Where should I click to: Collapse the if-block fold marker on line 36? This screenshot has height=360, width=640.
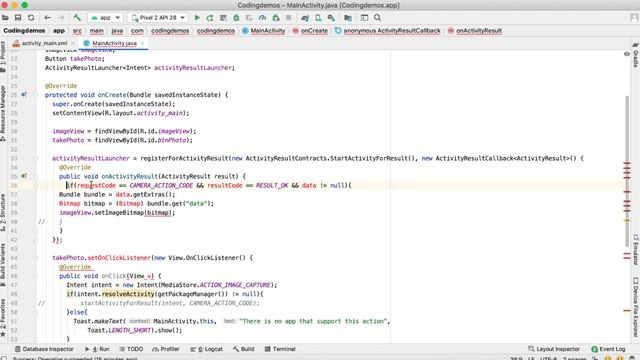36,185
